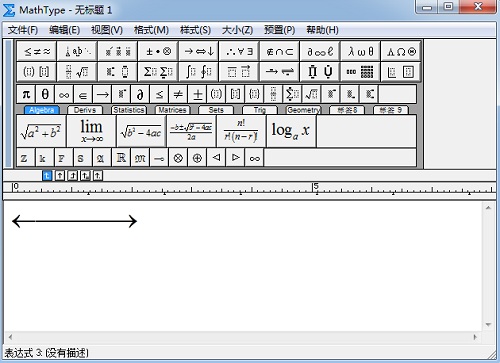Insert the sqrt(b²−4ac) expression
Screen dimensions: 500x363
(x=141, y=131)
